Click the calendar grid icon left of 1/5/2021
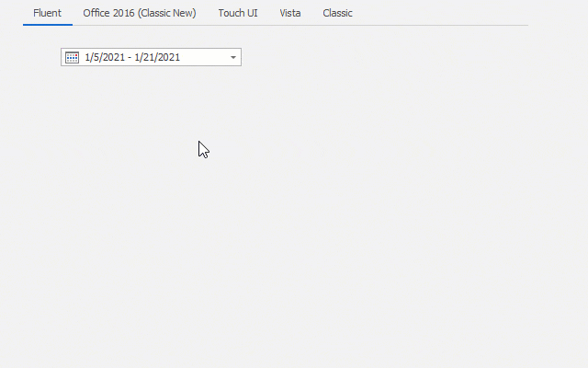 [72, 57]
